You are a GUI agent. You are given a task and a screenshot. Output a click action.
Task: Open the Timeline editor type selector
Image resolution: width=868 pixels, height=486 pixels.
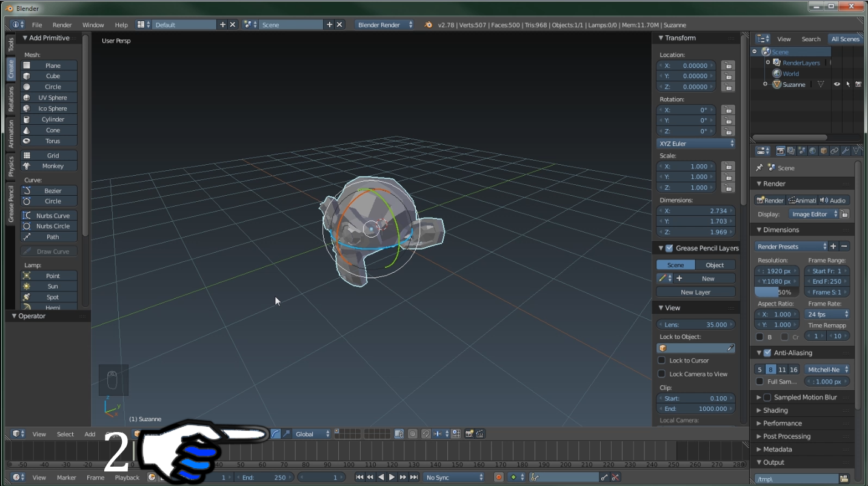(x=18, y=478)
